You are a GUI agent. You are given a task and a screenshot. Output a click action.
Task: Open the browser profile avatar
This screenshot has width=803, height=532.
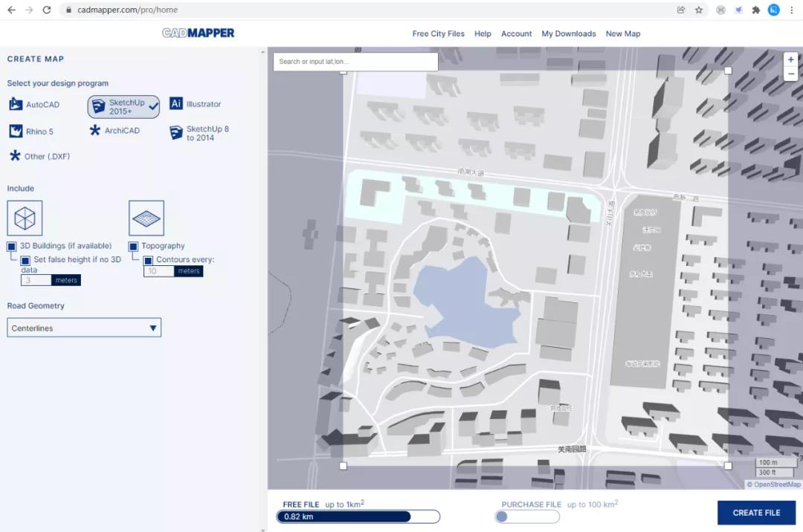pos(774,10)
